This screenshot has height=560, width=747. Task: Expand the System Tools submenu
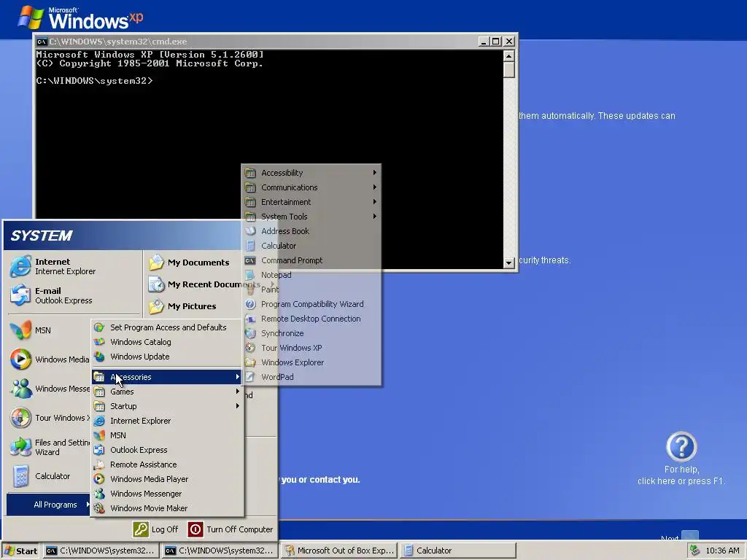point(311,217)
